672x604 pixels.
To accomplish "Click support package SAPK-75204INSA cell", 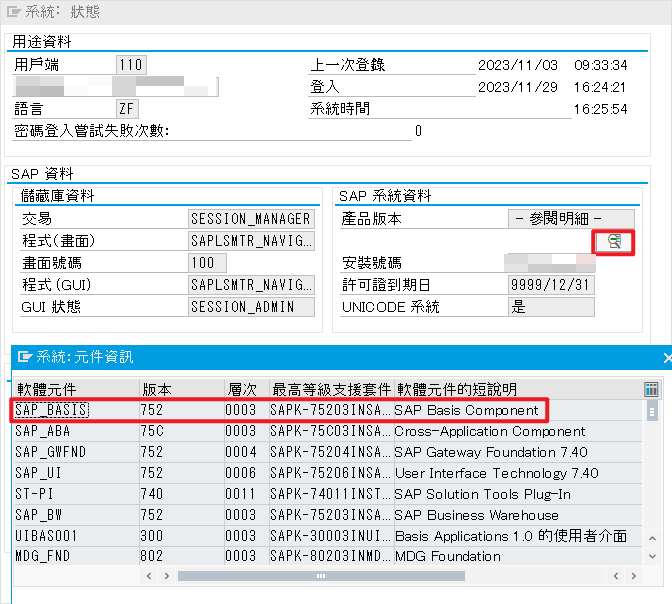I will coord(331,452).
